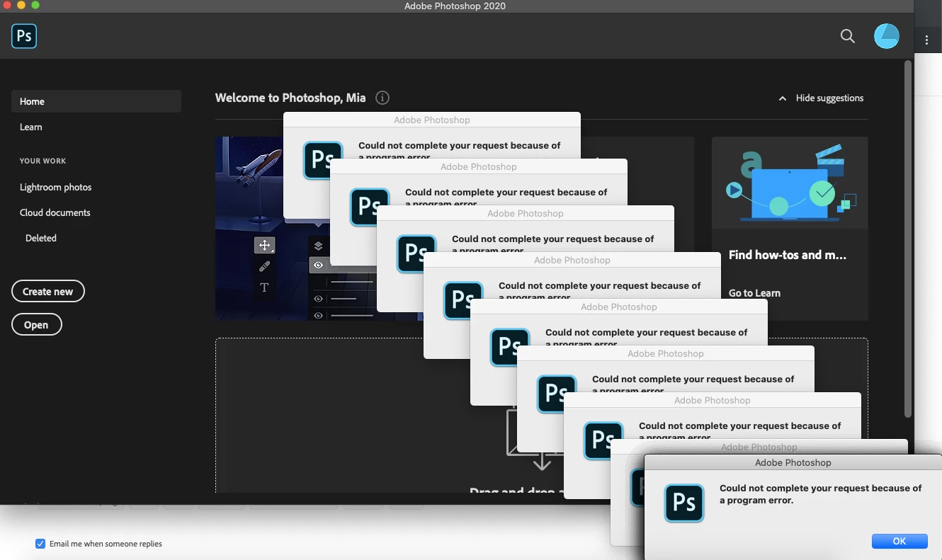
Task: Uncheck Email me when someone replies
Action: [x=40, y=544]
